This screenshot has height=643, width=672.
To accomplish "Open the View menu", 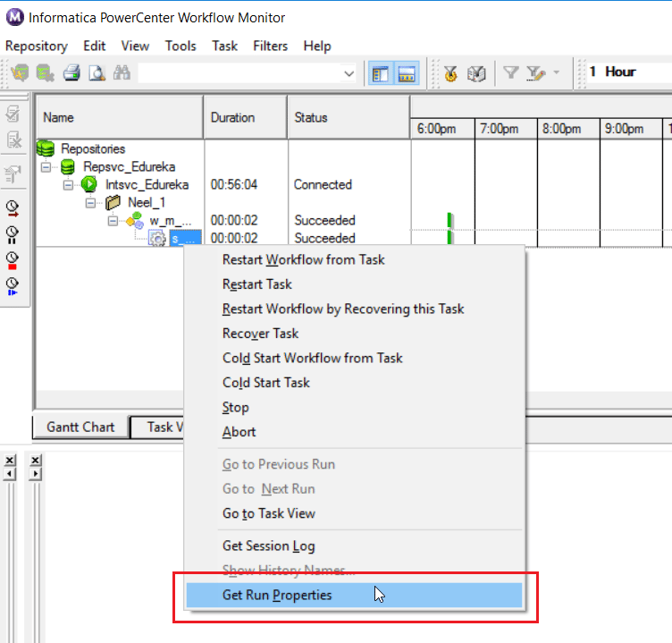I will point(135,46).
